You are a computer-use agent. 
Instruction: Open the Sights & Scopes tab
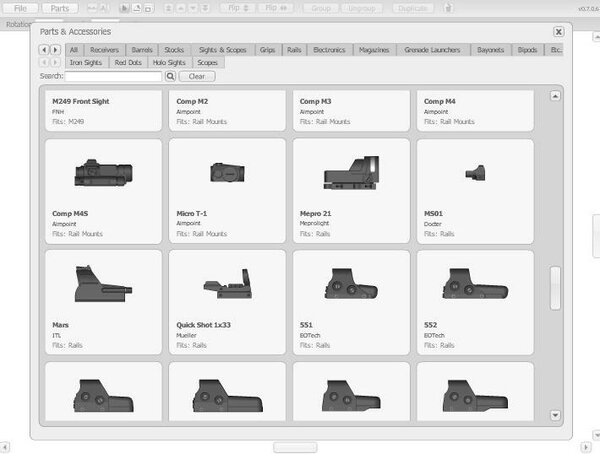[222, 49]
